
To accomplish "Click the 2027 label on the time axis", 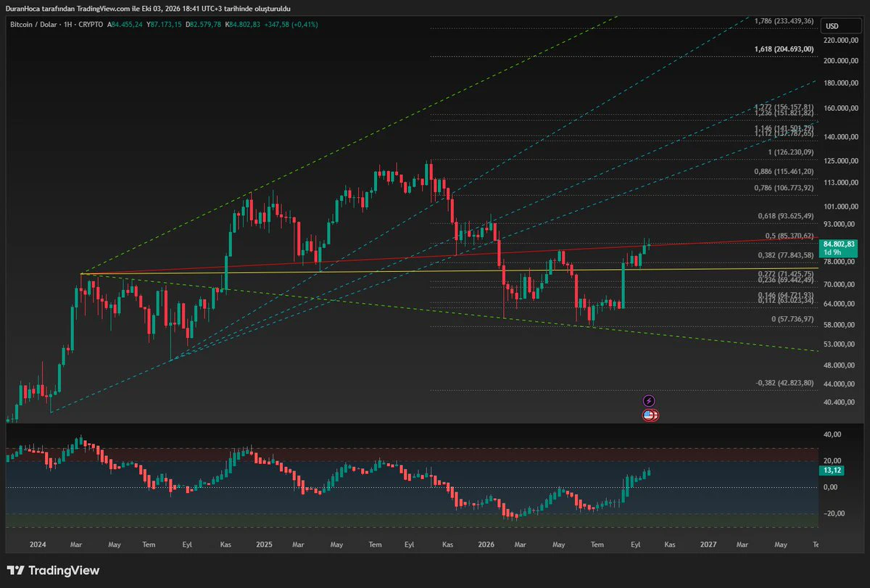I will pos(708,544).
